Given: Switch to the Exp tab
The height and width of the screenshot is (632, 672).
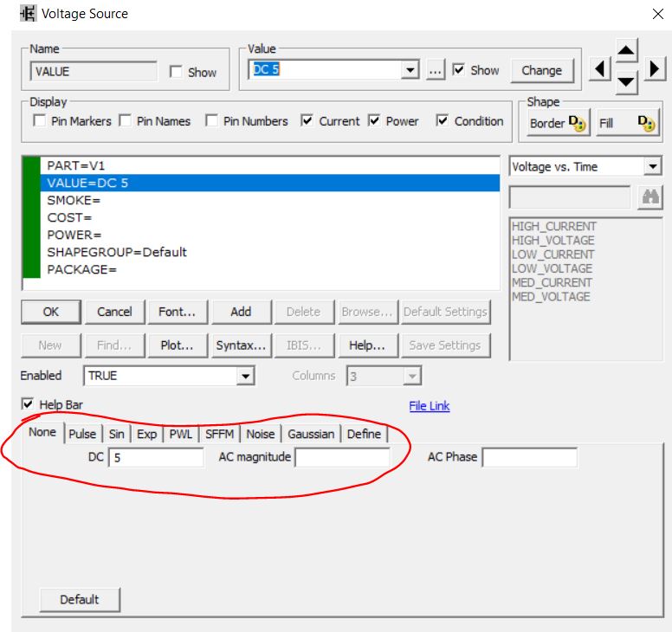Looking at the screenshot, I should point(146,434).
